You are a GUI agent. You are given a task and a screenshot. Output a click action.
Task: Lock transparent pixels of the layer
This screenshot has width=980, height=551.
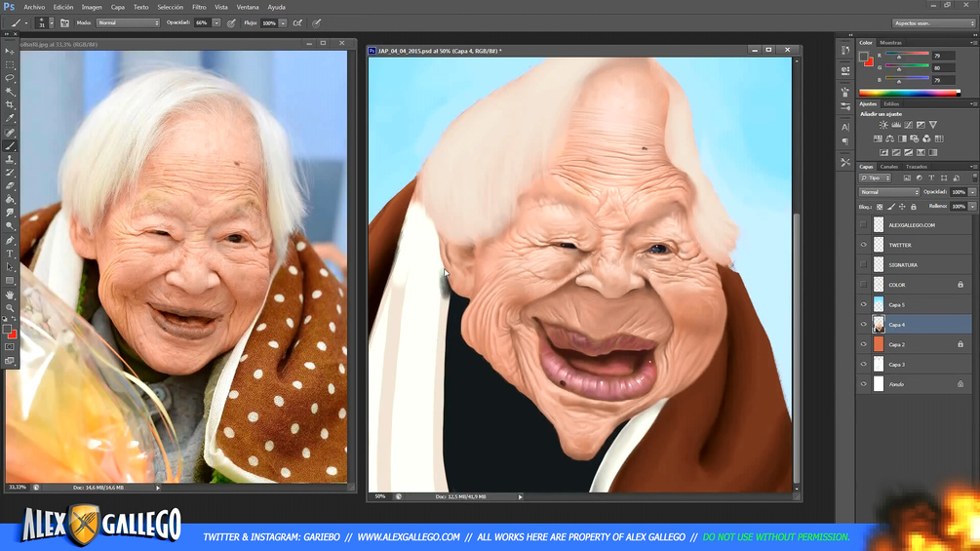coord(880,207)
